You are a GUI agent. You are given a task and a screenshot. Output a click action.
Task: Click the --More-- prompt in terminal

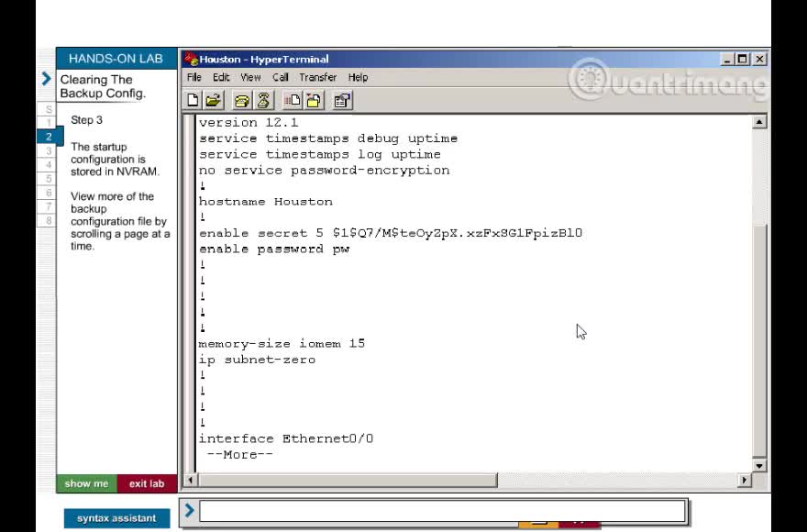click(240, 455)
